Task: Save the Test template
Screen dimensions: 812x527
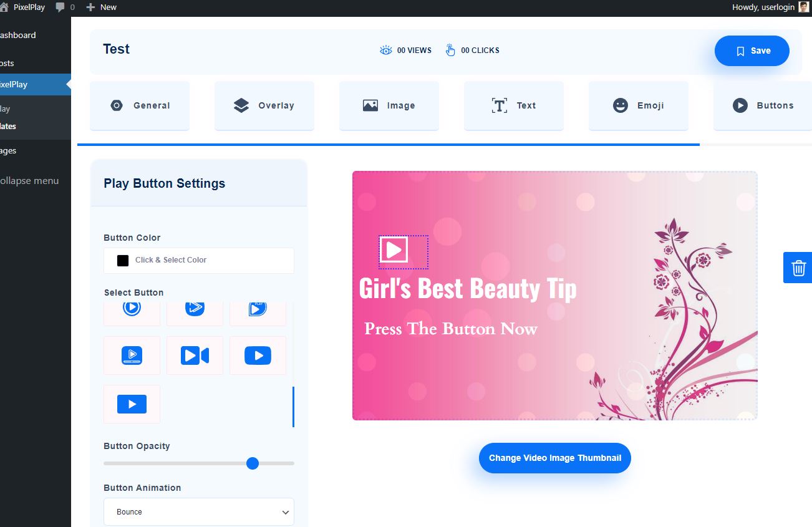Action: click(x=752, y=51)
